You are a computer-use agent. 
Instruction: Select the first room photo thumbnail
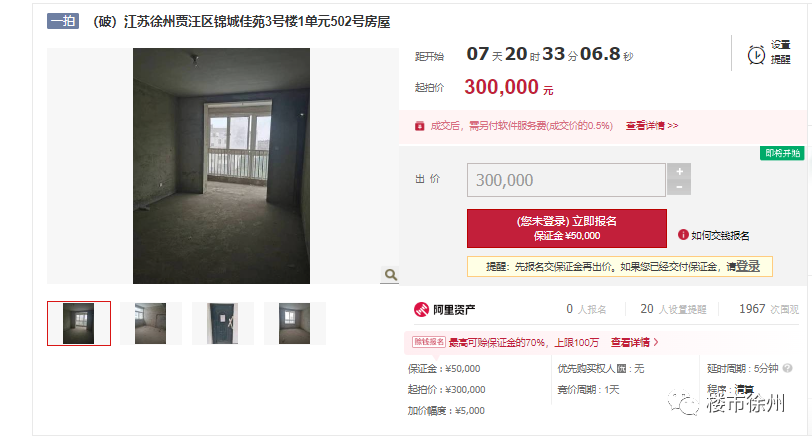[79, 324]
